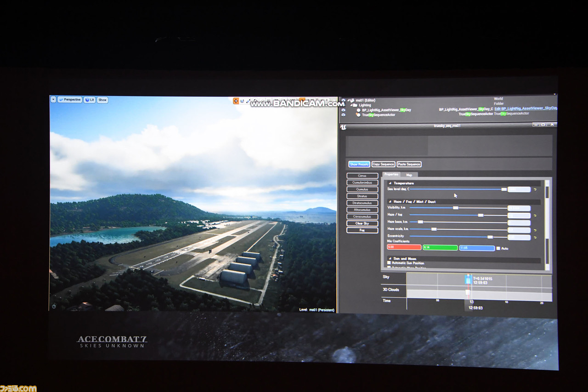Reset Haze / fog value to default arrow
588x392 pixels.
535,215
